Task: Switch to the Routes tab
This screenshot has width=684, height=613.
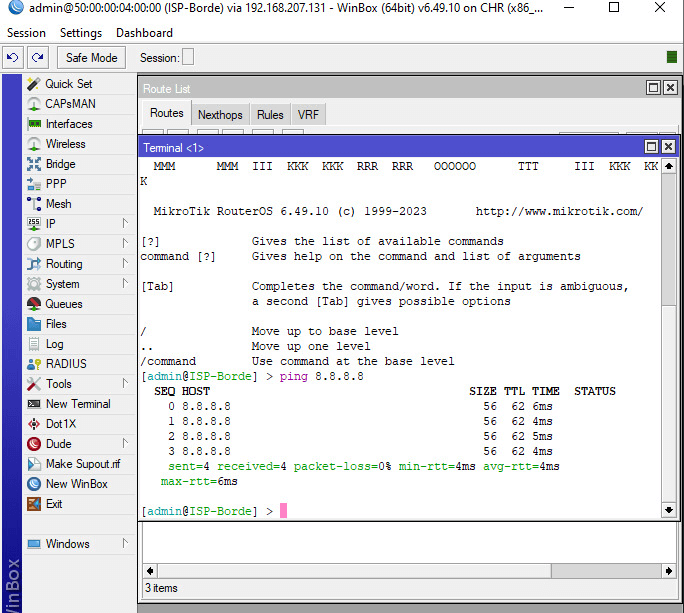Action: [167, 113]
